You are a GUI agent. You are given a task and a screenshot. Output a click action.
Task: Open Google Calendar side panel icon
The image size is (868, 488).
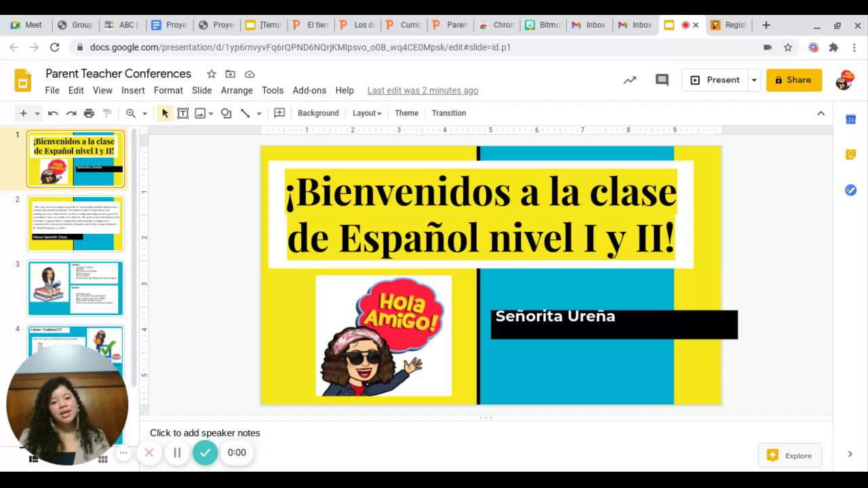click(850, 120)
